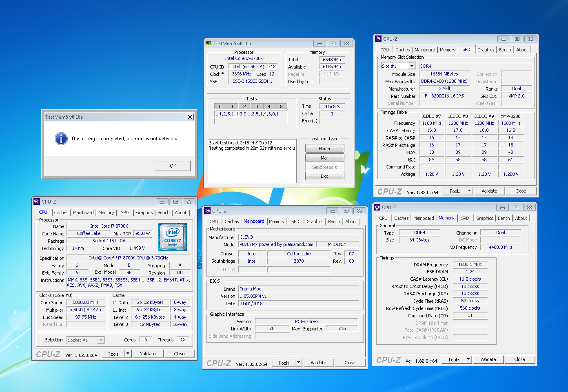This screenshot has height=392, width=568.
Task: Click the Send Report button
Action: [x=324, y=167]
